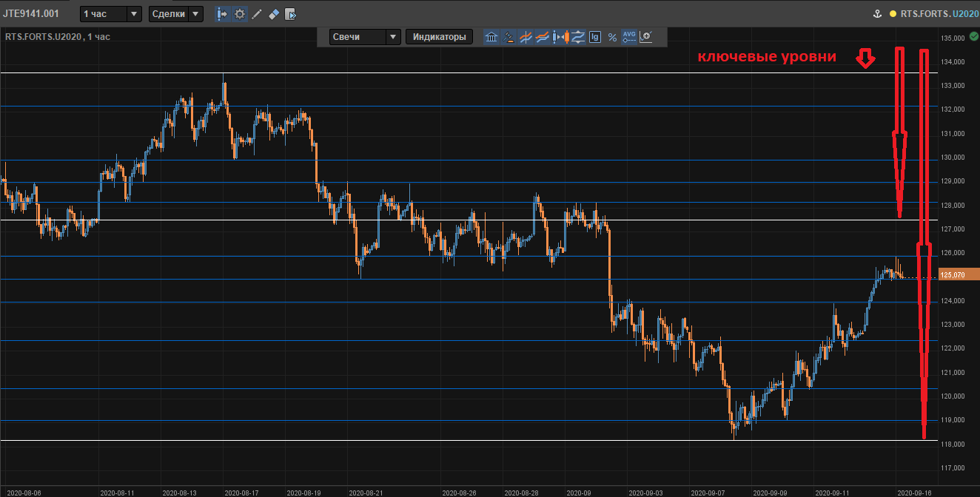Image resolution: width=980 pixels, height=497 pixels.
Task: Open the 'Свечи' chart type dropdown
Action: (365, 37)
